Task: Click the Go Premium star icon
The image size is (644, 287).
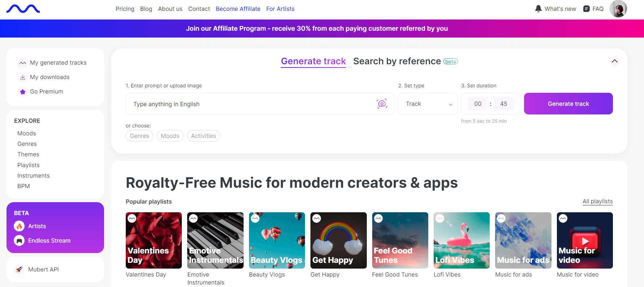Action: click(x=23, y=92)
